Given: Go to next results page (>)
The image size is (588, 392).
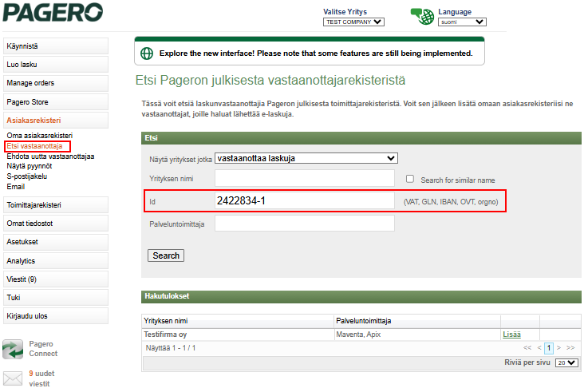Looking at the screenshot, I should [x=558, y=348].
